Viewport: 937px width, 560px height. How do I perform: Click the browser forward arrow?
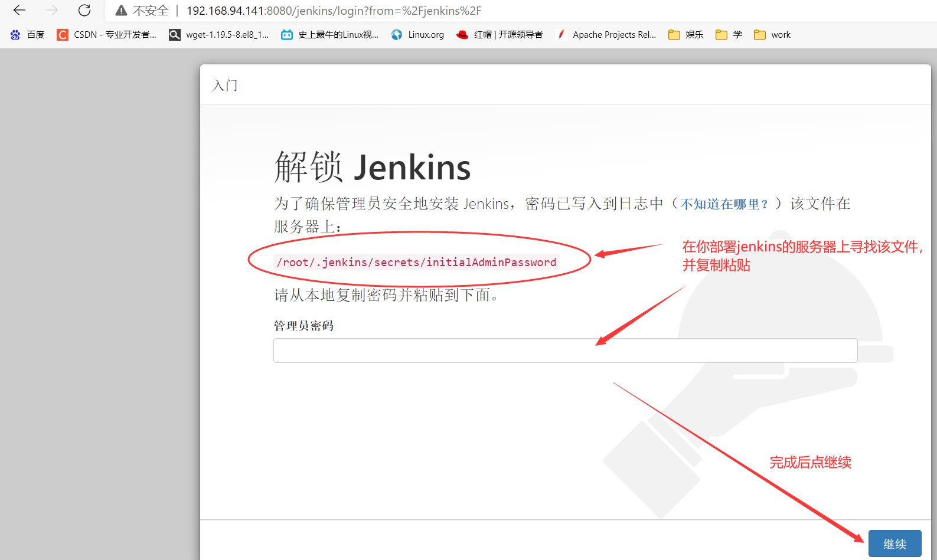52,11
